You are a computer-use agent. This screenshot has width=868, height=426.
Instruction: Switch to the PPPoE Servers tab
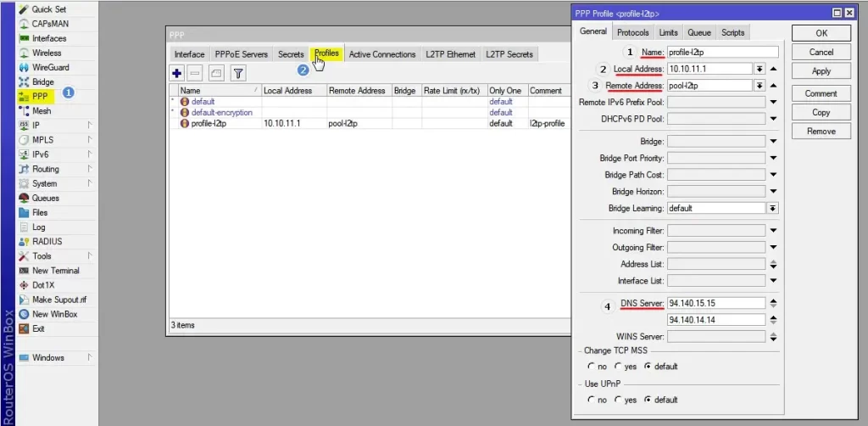[241, 54]
